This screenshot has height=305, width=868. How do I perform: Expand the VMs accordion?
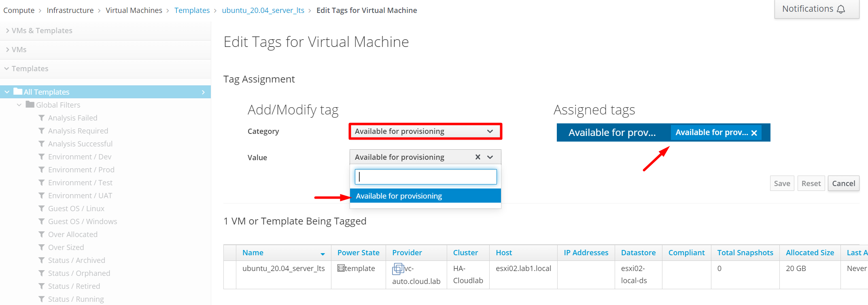pos(105,49)
